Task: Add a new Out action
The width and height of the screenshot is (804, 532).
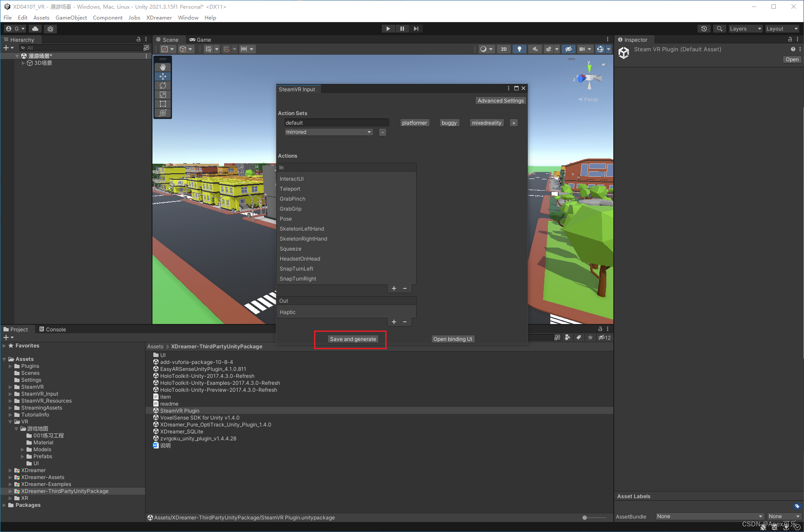Action: tap(394, 322)
